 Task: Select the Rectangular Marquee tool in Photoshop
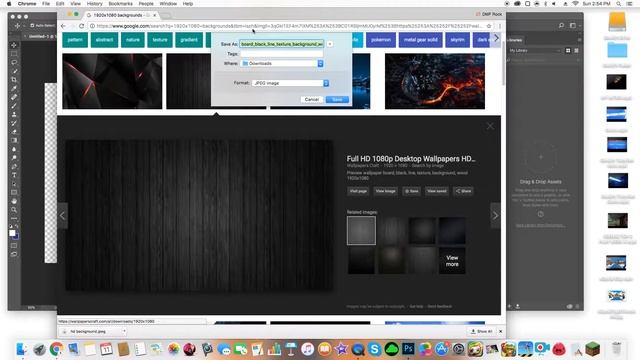[x=14, y=54]
